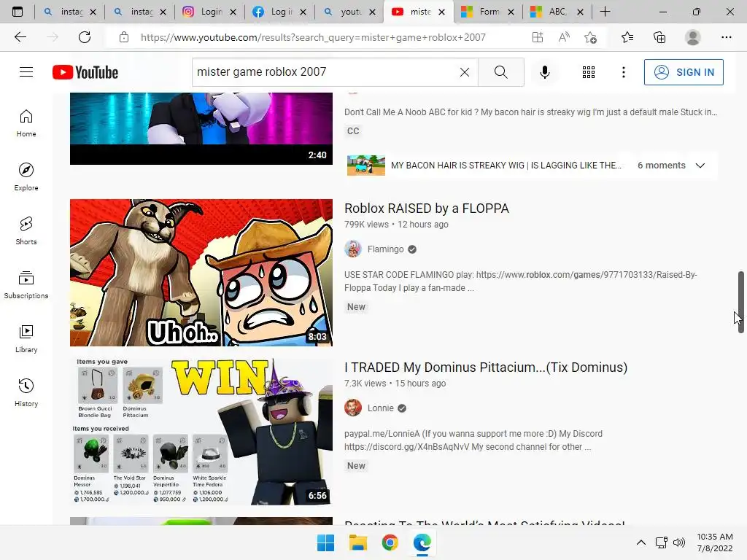Start voice search with the microphone icon

[544, 72]
